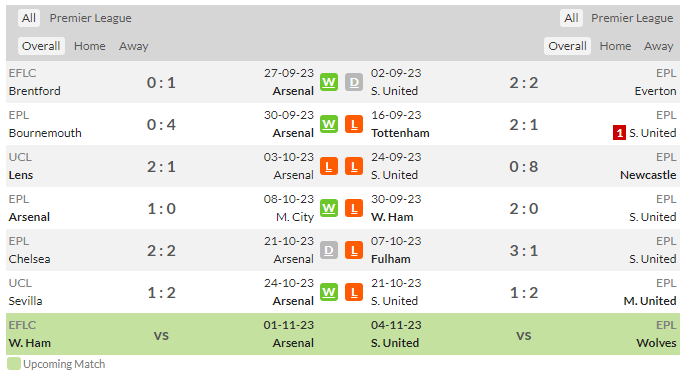Select the left All filter tab

pos(29,18)
